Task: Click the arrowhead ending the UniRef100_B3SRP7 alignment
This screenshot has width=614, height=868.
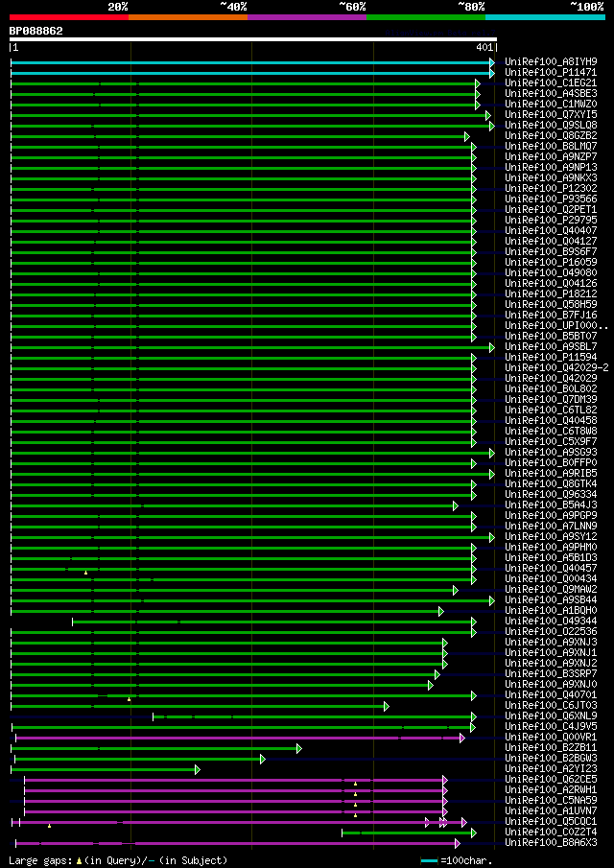Action: 437,675
